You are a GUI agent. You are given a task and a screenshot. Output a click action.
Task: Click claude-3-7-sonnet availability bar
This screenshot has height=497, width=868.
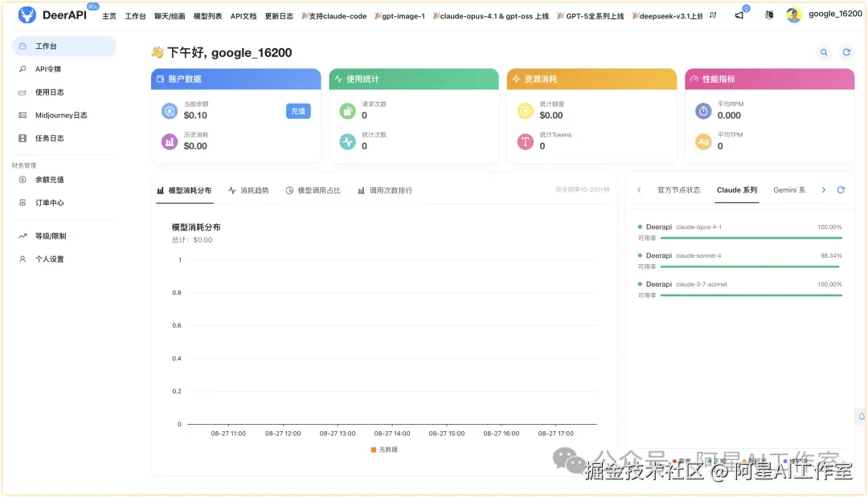[751, 295]
